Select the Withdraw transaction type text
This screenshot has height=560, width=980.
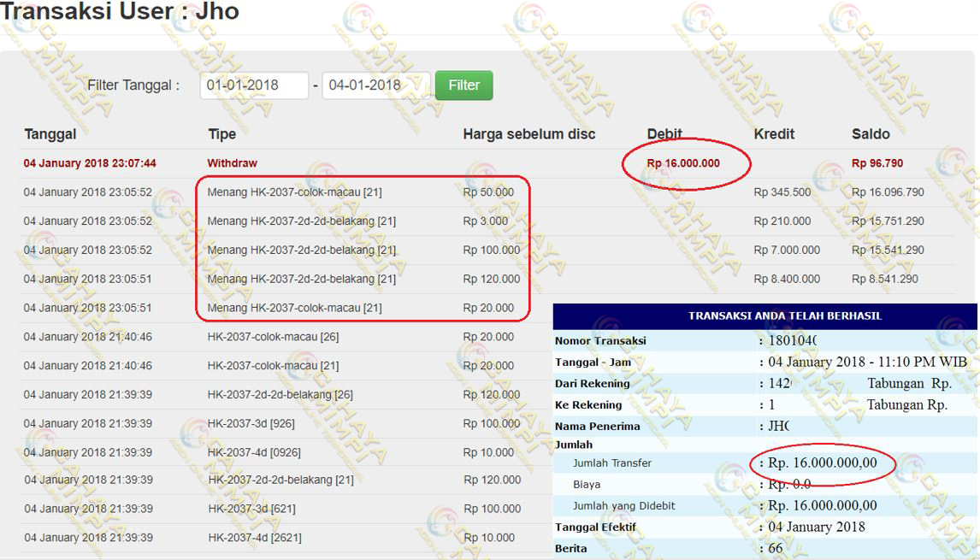click(232, 163)
